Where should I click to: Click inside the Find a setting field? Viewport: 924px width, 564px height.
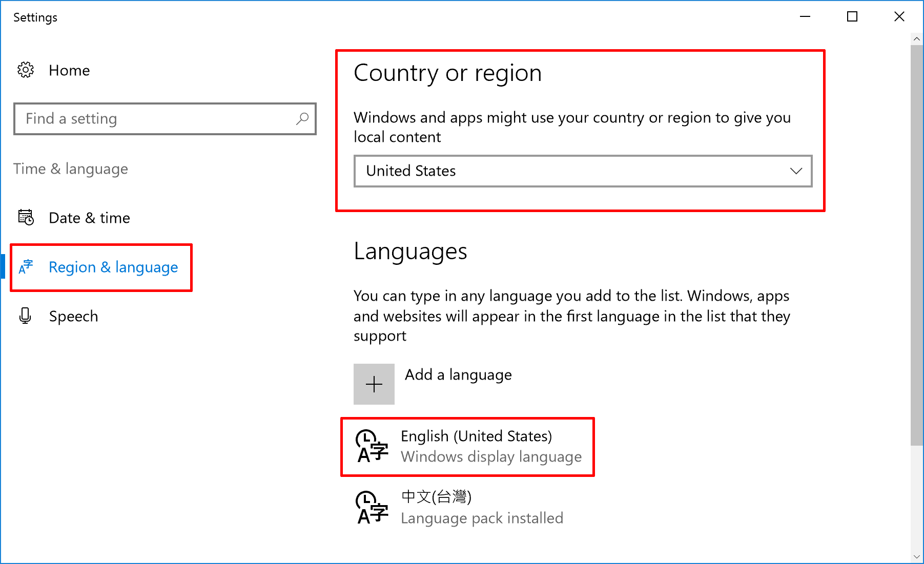click(154, 119)
